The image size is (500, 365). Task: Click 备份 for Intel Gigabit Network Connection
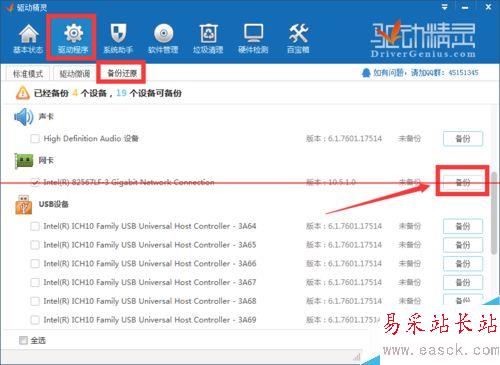[x=463, y=182]
